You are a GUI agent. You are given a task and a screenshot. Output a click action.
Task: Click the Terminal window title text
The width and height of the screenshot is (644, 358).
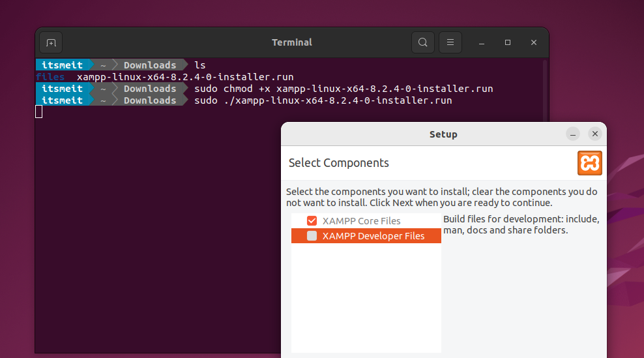pos(291,42)
